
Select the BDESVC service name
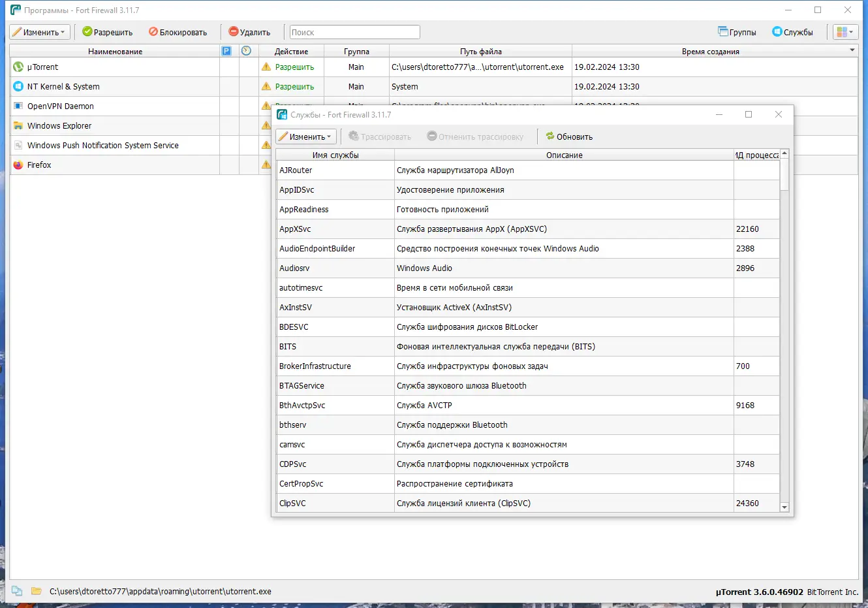(x=294, y=327)
